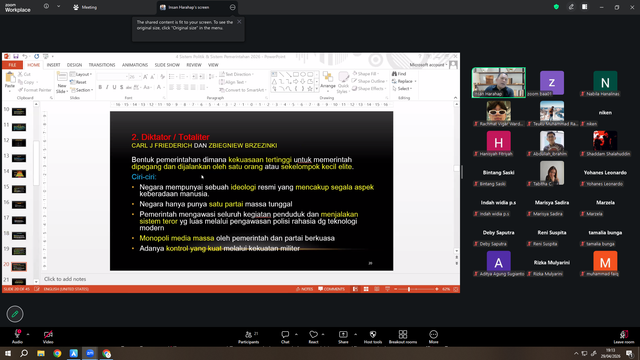The height and width of the screenshot is (360, 640).
Task: Click the zoom in plus button in status bar
Action: tap(437, 289)
